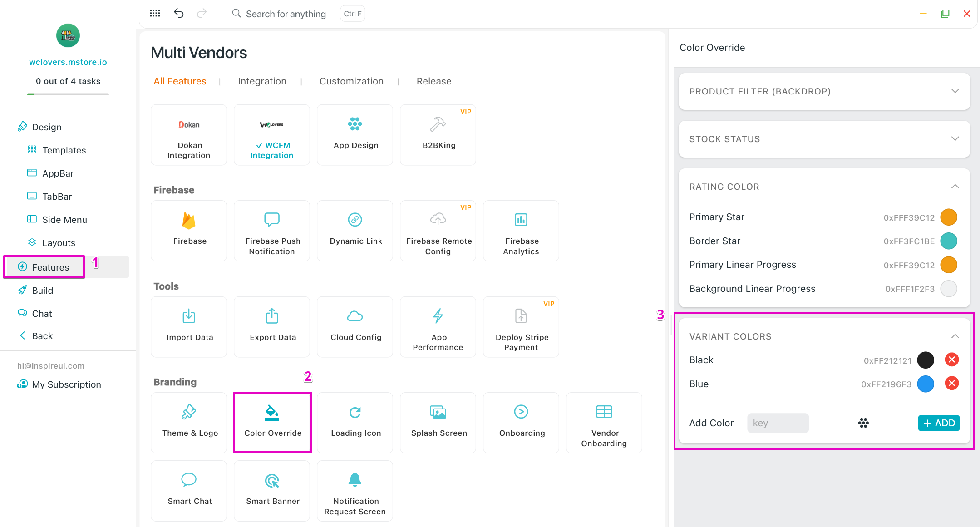Delete the Blue variant color

(x=951, y=384)
